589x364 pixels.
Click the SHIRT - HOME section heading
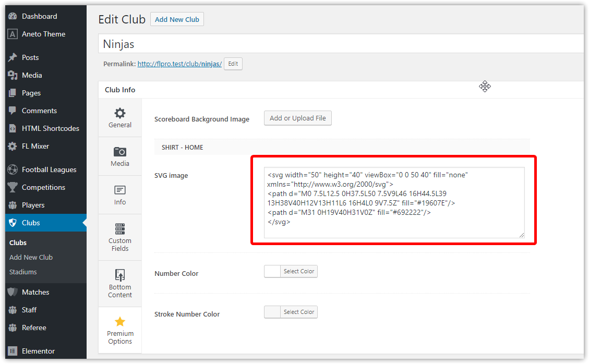(x=183, y=147)
